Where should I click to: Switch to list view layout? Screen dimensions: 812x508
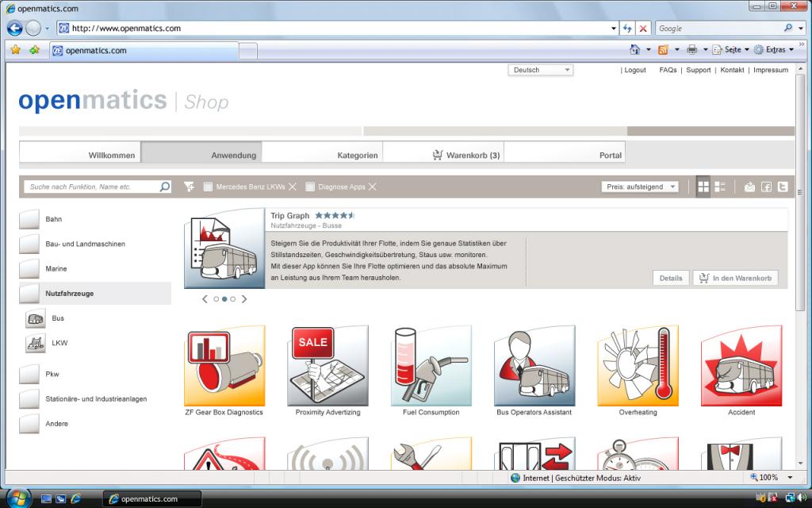coord(720,187)
